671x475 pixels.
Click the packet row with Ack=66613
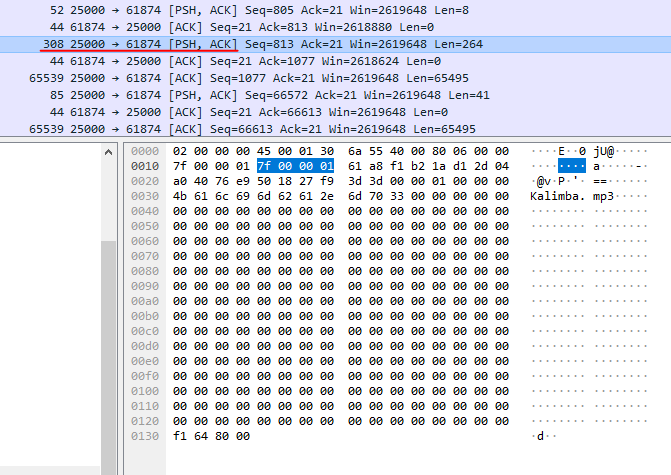pos(336,112)
